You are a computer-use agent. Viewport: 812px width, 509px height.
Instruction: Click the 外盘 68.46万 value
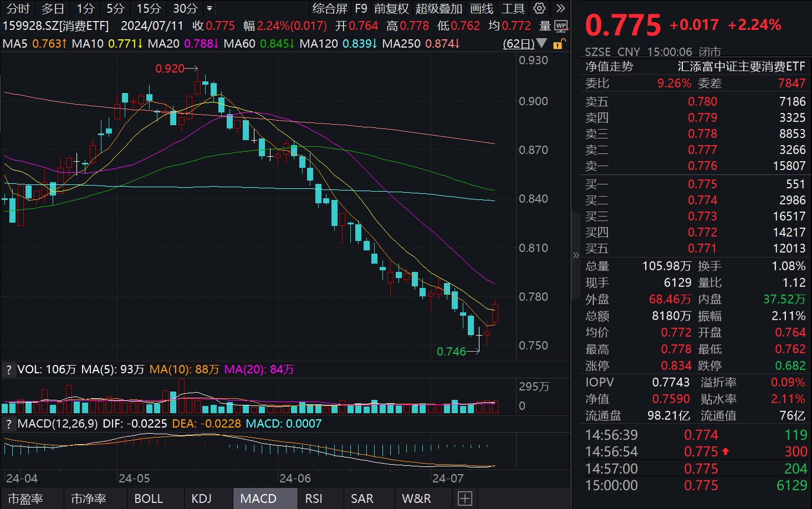[670, 299]
